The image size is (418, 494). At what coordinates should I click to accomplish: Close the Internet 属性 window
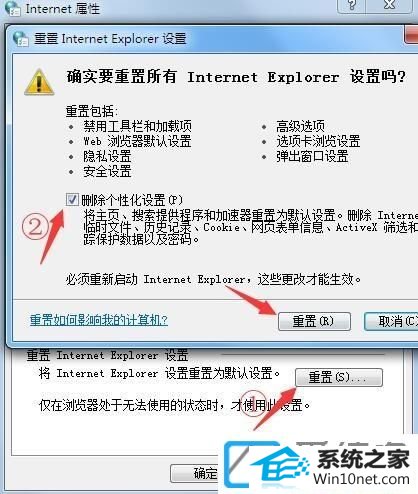click(389, 6)
